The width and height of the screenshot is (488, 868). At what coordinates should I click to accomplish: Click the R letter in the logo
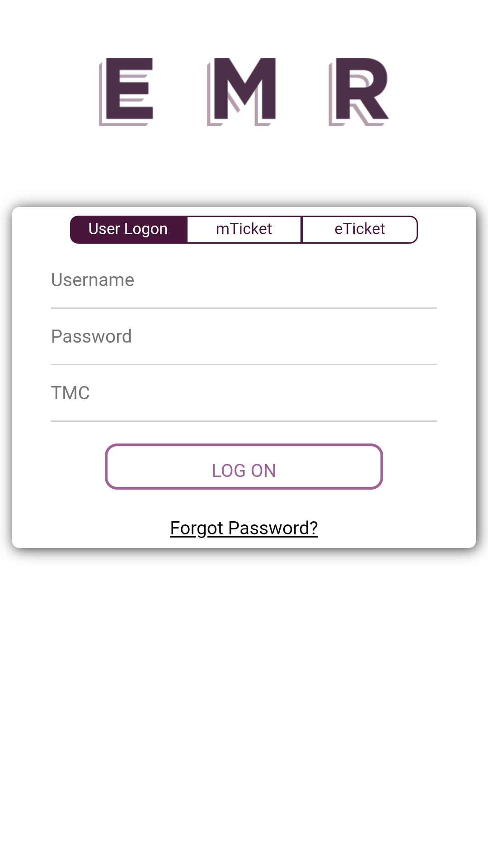[x=359, y=91]
